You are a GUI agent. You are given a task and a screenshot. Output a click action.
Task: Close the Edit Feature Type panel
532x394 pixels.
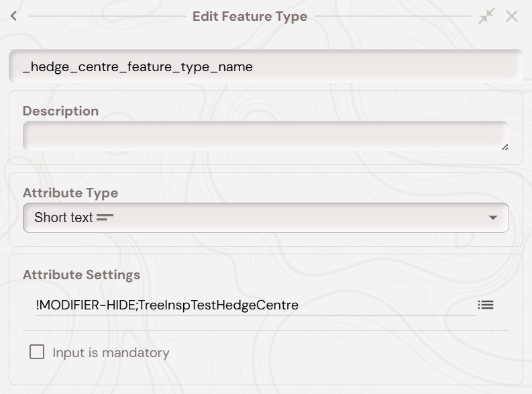(512, 16)
